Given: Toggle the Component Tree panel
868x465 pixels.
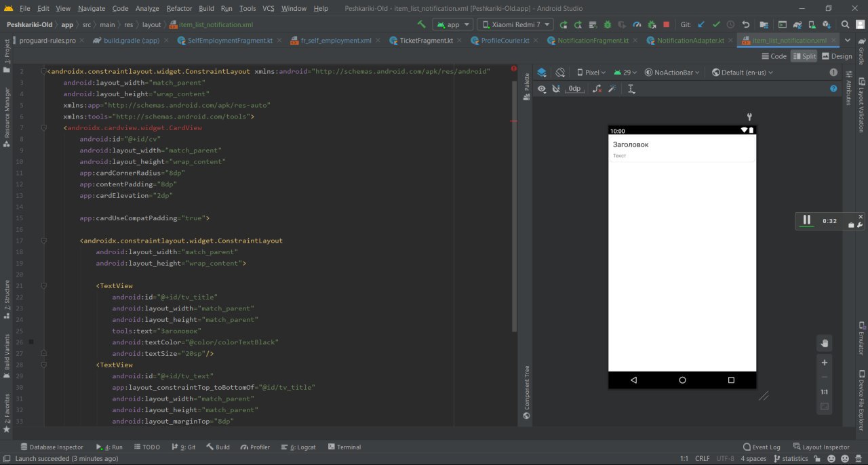Looking at the screenshot, I should 526,393.
